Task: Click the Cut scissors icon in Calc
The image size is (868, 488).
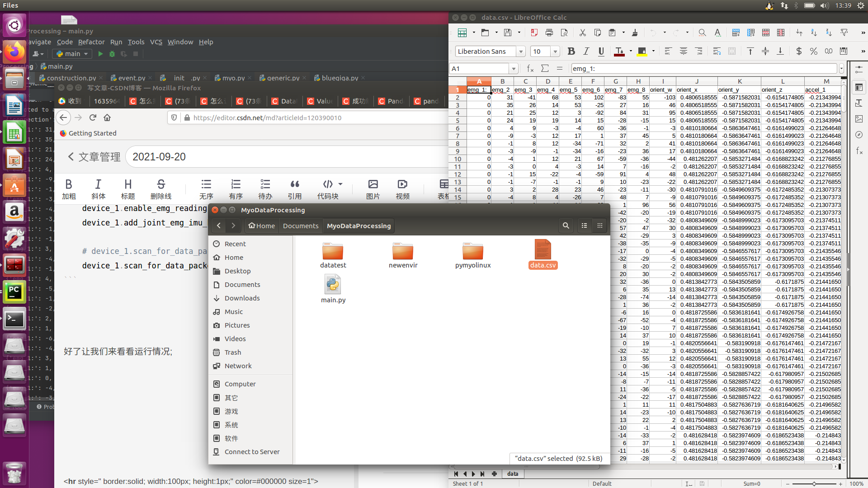Action: point(582,33)
